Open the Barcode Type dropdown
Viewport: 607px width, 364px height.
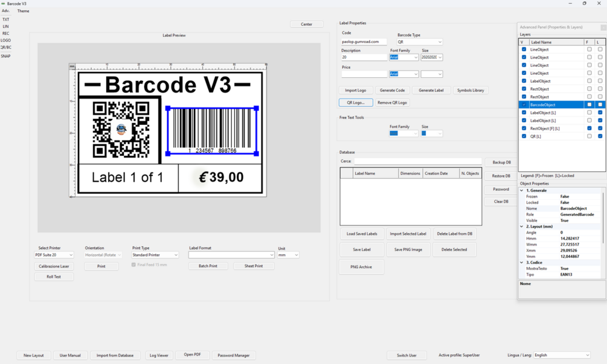pyautogui.click(x=420, y=42)
